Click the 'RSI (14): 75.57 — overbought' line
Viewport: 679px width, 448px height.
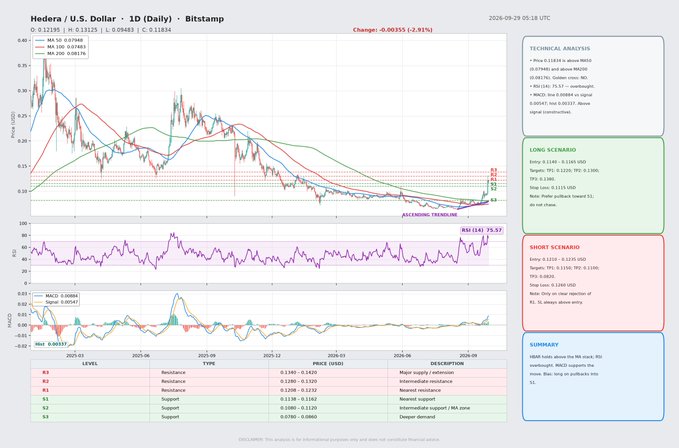(x=562, y=86)
